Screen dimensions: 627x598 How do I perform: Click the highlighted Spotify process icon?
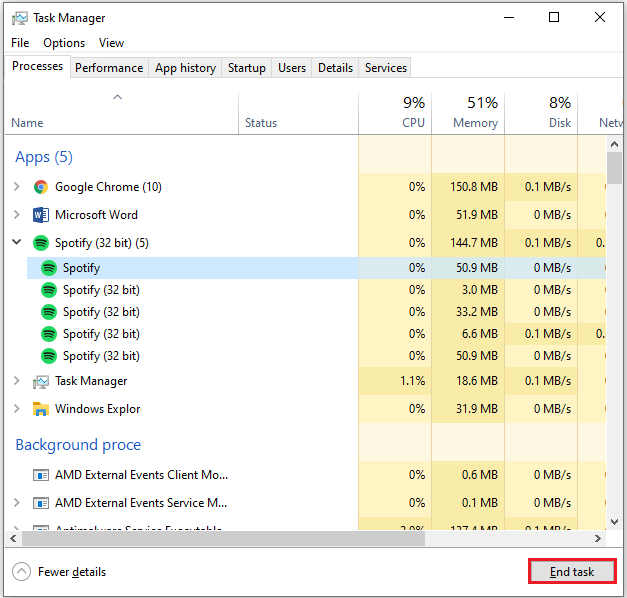[x=49, y=268]
